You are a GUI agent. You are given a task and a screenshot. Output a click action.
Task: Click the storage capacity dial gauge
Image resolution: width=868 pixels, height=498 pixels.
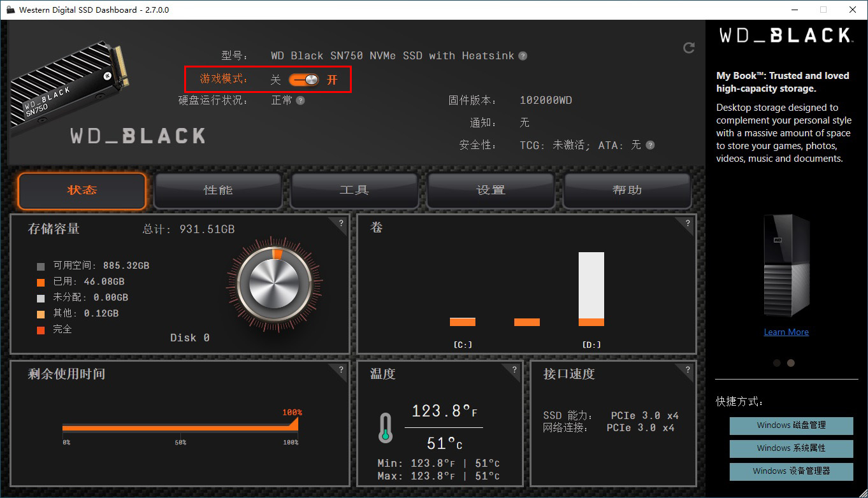[x=274, y=284]
